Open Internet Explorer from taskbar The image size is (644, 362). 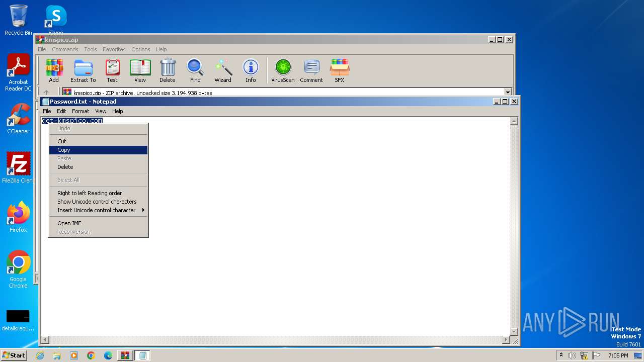[40, 355]
